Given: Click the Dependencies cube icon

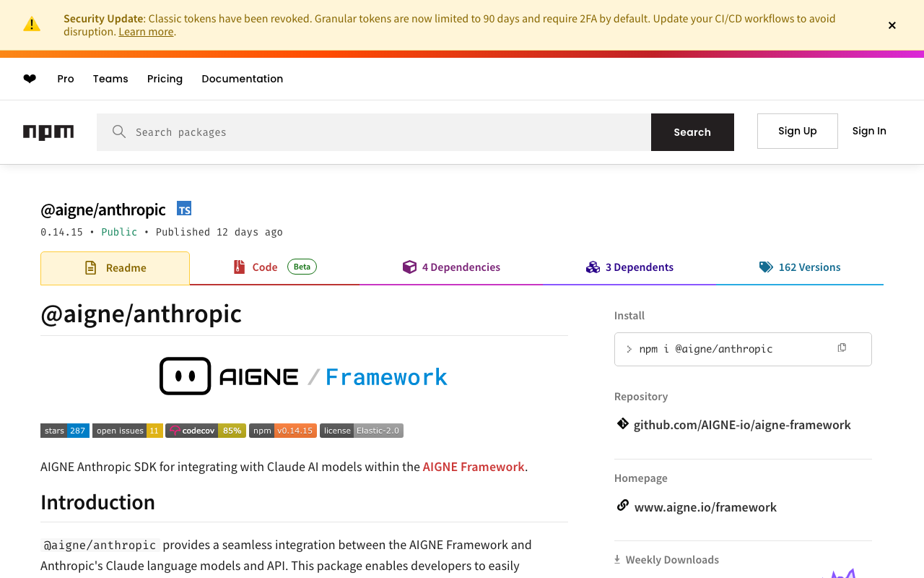Looking at the screenshot, I should point(409,267).
